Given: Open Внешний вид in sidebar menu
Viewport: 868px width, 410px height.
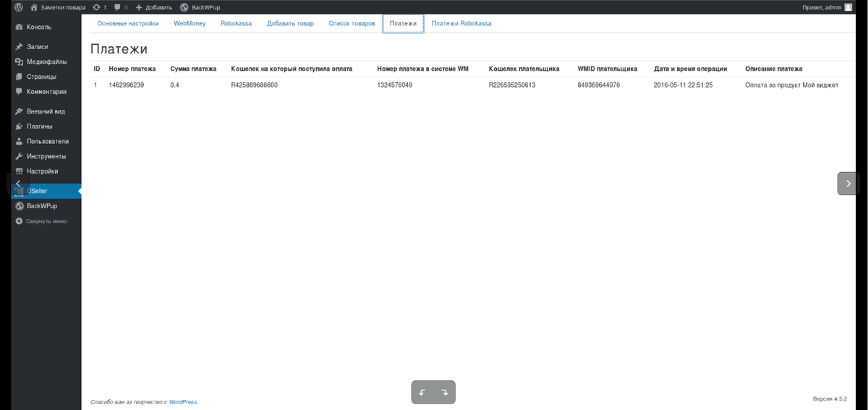Looking at the screenshot, I should [x=46, y=111].
